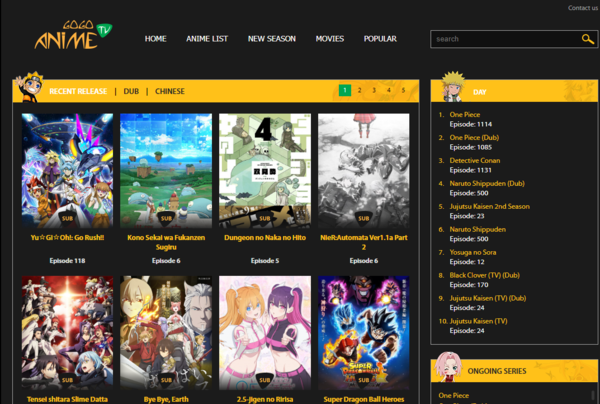Open Jujutsu Kaisen (TV) (Dub) entry
Screen dimensions: 600x404
point(488,298)
